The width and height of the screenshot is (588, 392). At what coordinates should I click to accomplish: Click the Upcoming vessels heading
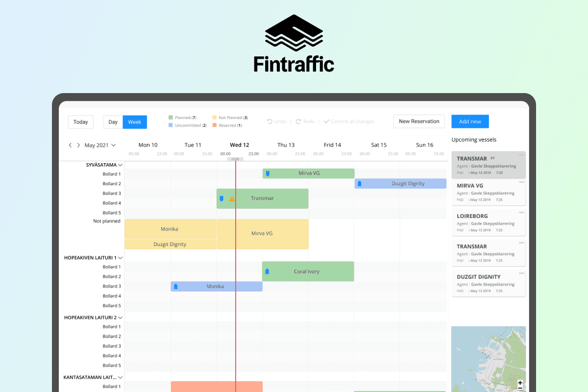tap(474, 140)
